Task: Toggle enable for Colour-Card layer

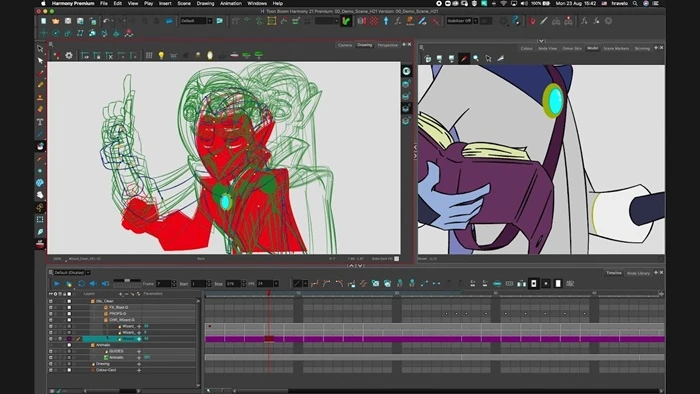Action: click(50, 370)
